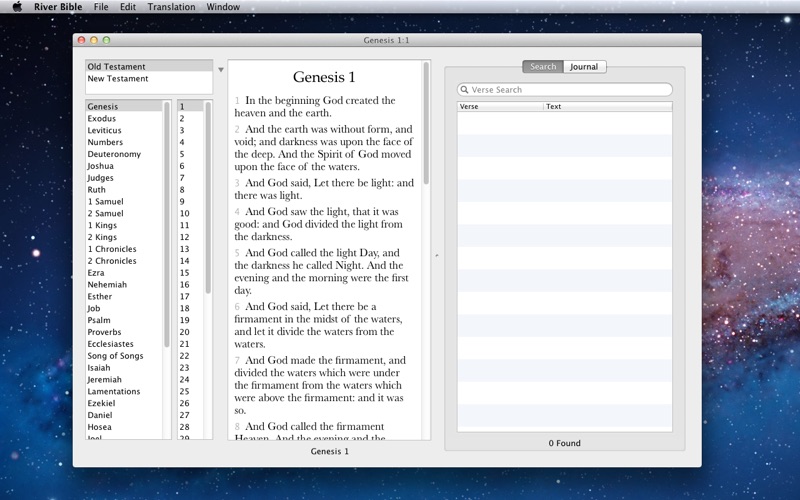The height and width of the screenshot is (500, 800).
Task: Click the book list scrollbar
Action: tap(167, 220)
